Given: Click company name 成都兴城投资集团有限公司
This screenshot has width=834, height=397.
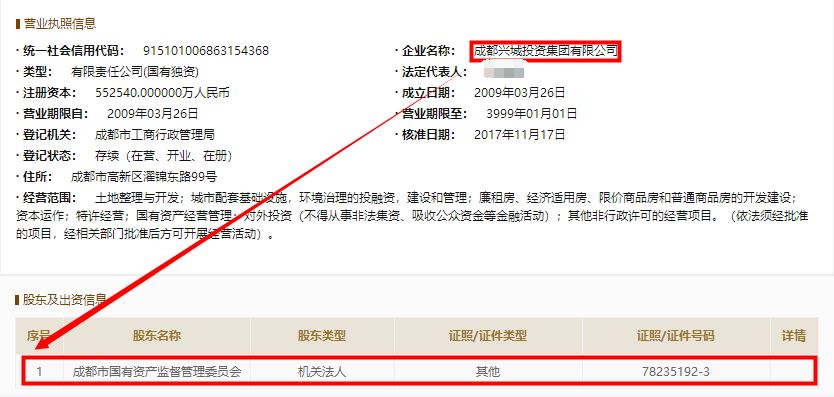Looking at the screenshot, I should click(545, 51).
